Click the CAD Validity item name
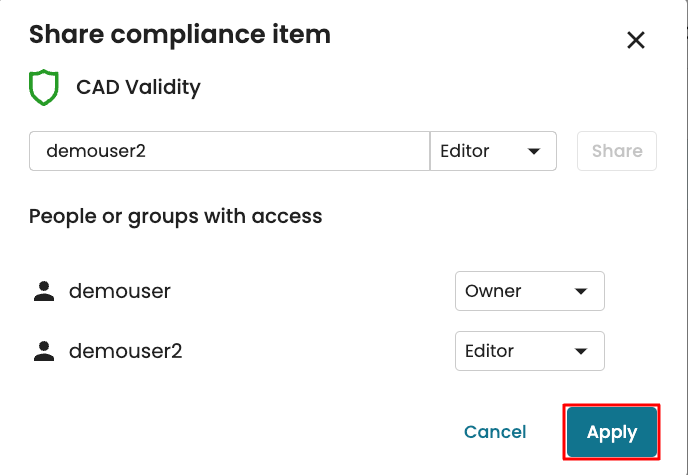 139,88
